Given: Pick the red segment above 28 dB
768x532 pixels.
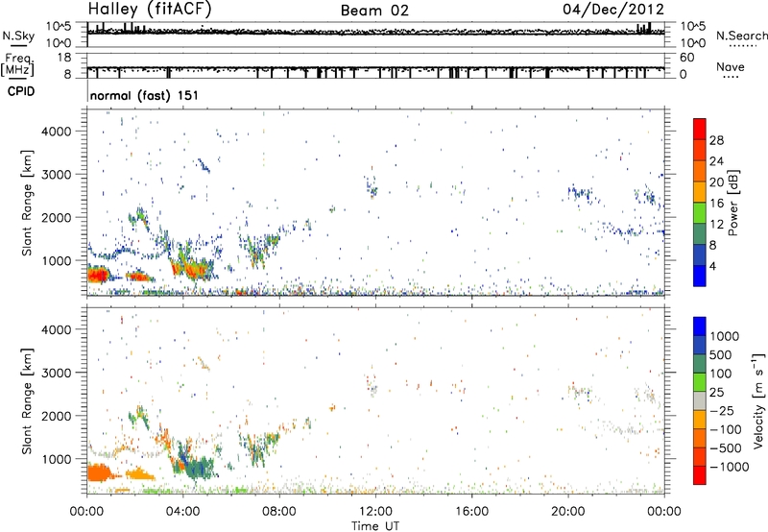Looking at the screenshot, I should (700, 129).
